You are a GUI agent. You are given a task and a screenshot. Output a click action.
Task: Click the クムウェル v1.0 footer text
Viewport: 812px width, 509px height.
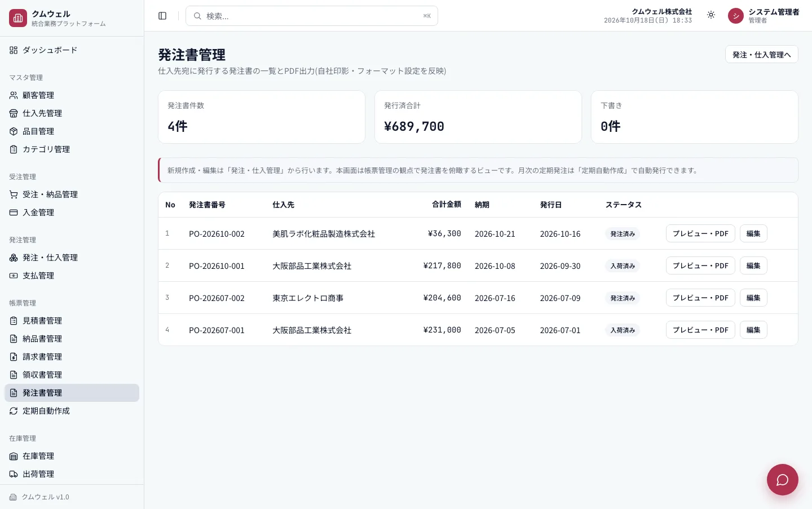45,497
